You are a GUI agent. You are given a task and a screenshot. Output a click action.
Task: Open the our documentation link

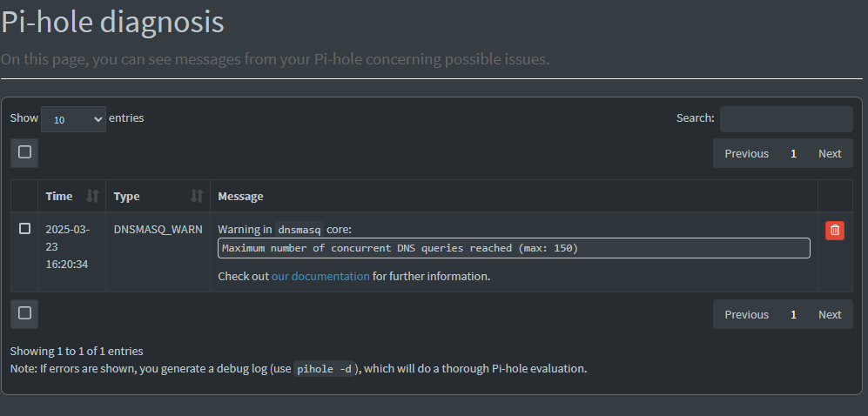320,276
